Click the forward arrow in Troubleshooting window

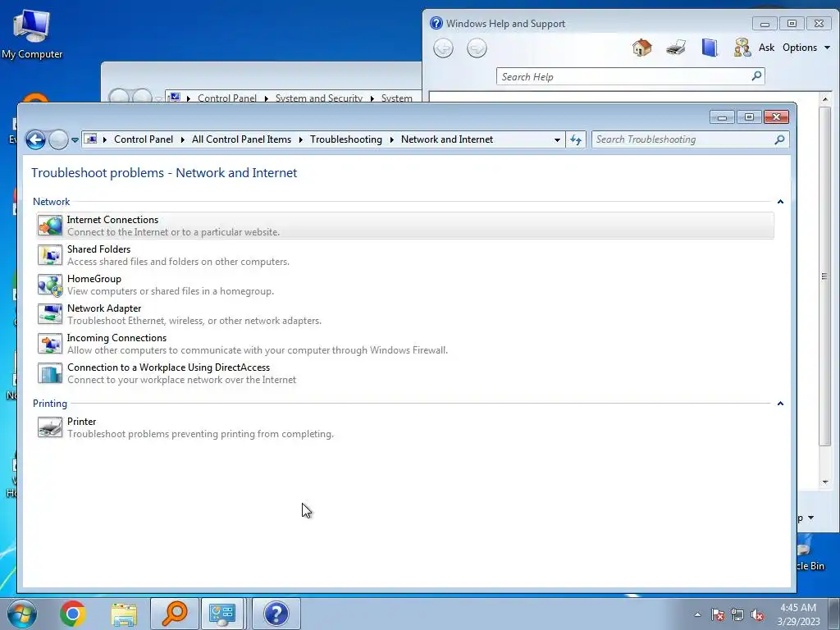coord(58,139)
